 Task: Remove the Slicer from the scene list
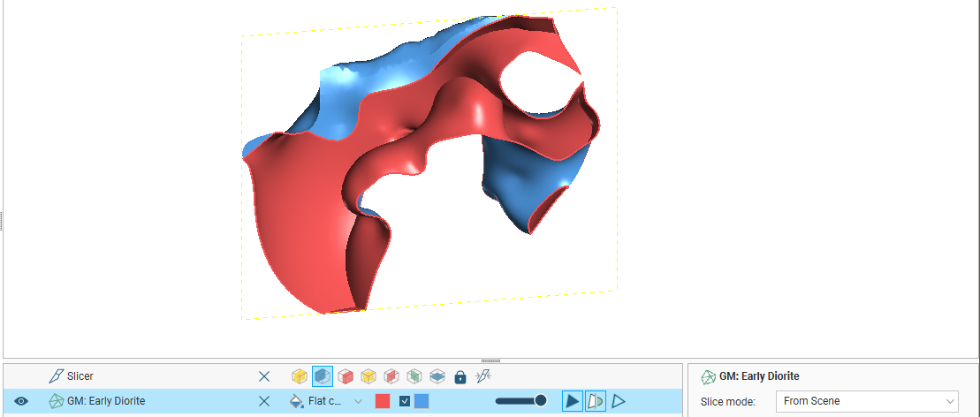(263, 376)
